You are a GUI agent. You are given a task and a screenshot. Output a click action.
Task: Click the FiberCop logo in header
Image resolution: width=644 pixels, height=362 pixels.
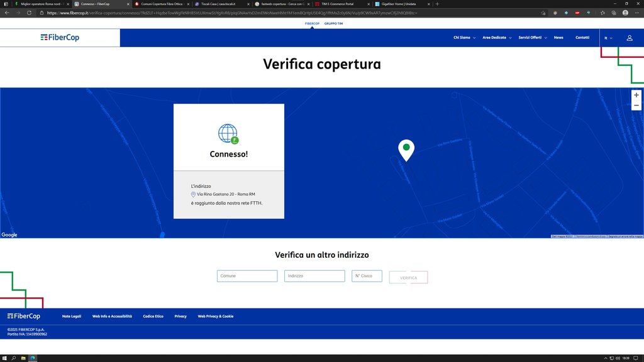click(x=60, y=38)
